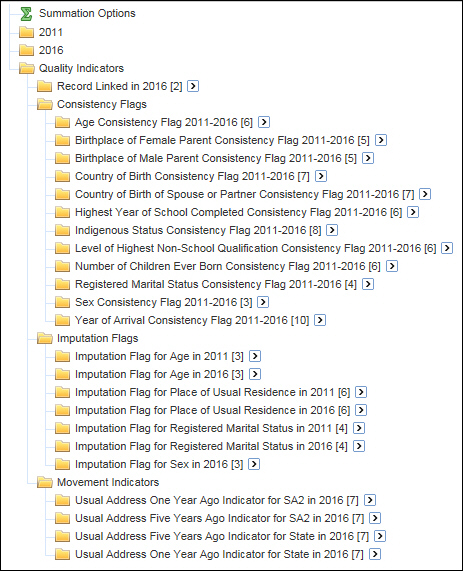Click the Record Linked in 2016 folder icon
The width and height of the screenshot is (463, 571).
point(44,86)
